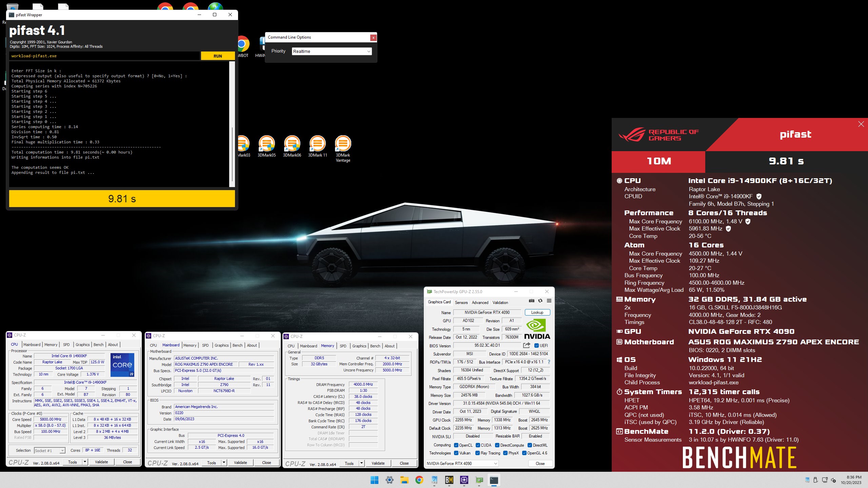
Task: Click the yellow 9.81 s result bar
Action: pos(122,199)
